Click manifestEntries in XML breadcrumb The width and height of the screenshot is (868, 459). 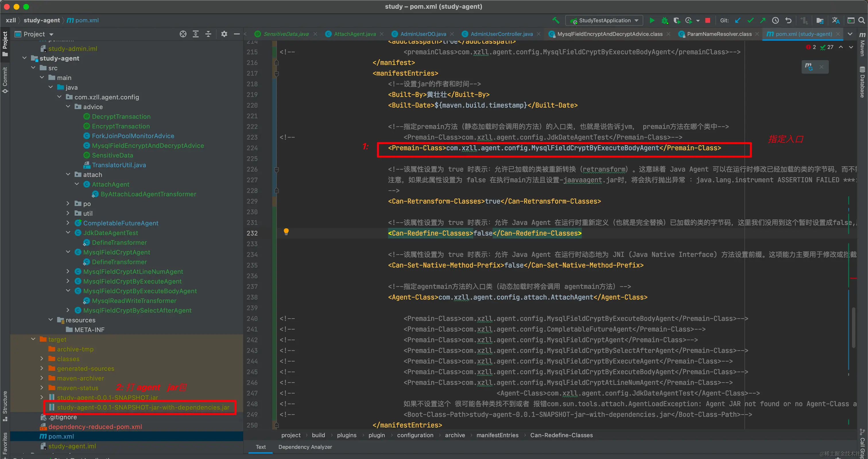coord(497,435)
